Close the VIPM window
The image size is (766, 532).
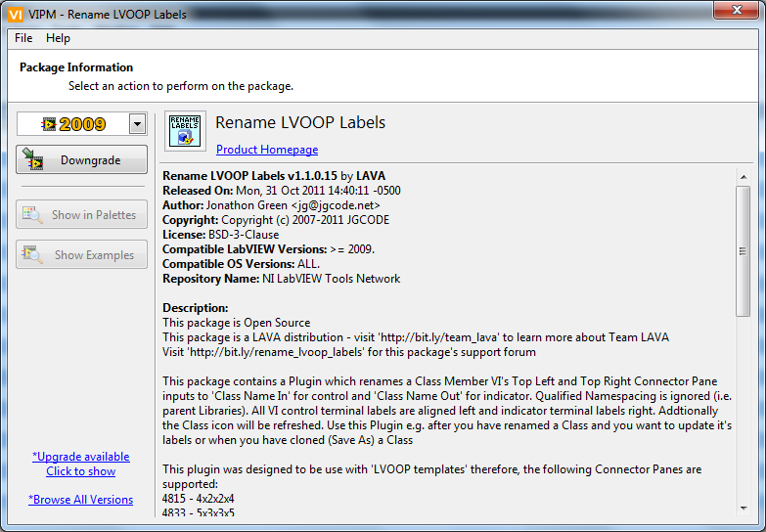pos(737,10)
